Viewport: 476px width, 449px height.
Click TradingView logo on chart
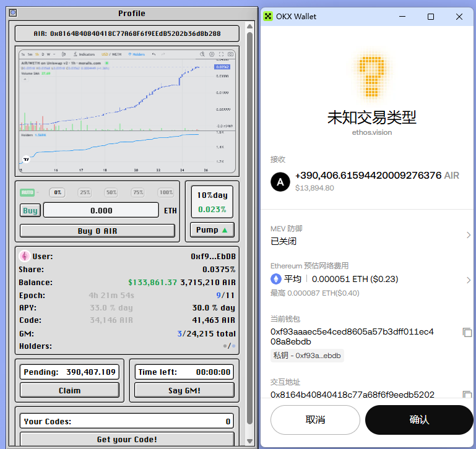click(27, 159)
